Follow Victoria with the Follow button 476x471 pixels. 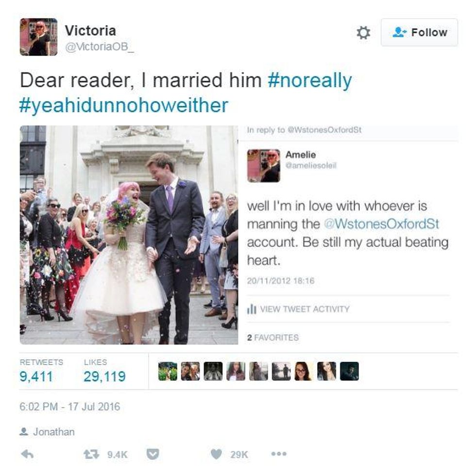point(419,33)
